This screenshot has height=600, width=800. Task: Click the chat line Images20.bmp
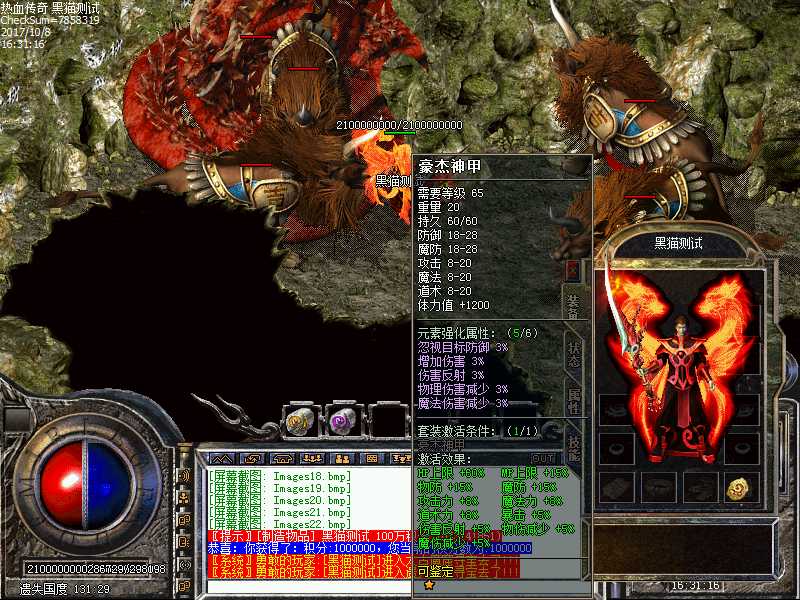coord(280,500)
